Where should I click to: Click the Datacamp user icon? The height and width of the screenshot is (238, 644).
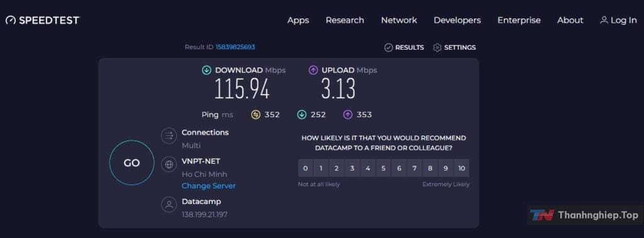point(169,205)
